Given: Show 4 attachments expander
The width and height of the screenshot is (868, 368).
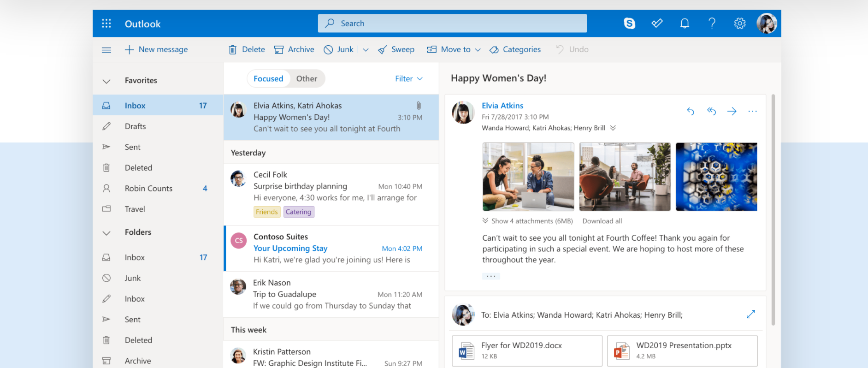Looking at the screenshot, I should 528,221.
